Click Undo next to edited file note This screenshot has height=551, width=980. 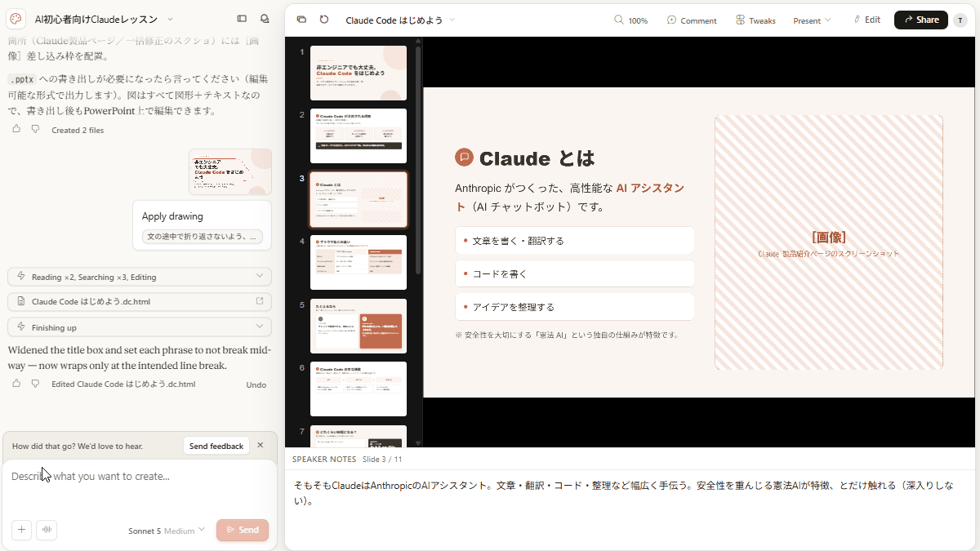(256, 384)
